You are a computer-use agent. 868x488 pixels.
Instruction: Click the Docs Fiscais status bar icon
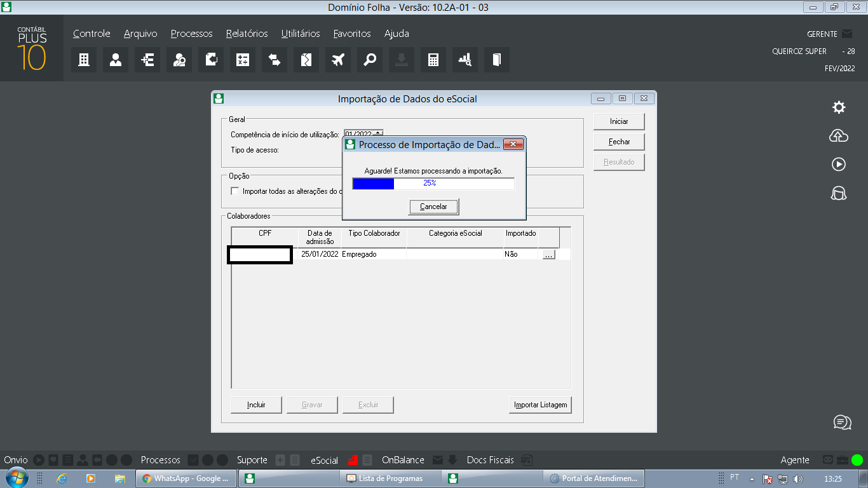point(526,460)
